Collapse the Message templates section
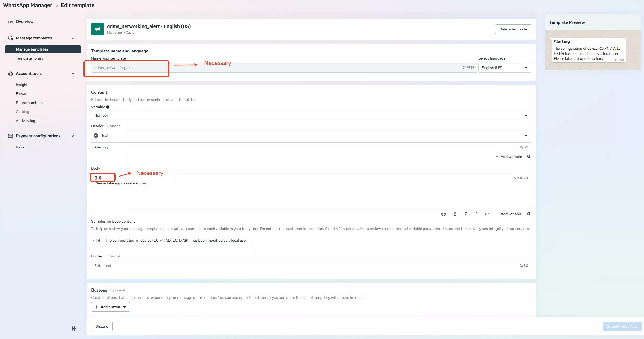 click(x=73, y=38)
